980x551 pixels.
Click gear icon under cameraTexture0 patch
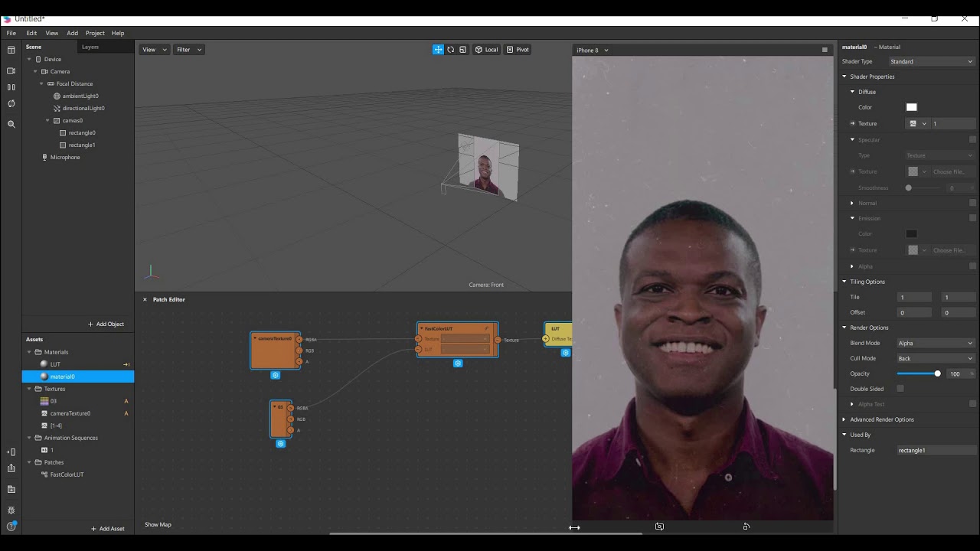(276, 375)
